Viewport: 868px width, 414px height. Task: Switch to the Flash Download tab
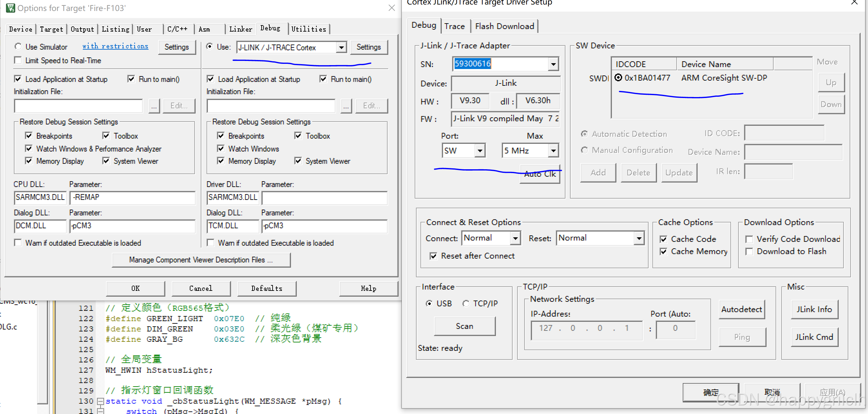click(x=504, y=26)
